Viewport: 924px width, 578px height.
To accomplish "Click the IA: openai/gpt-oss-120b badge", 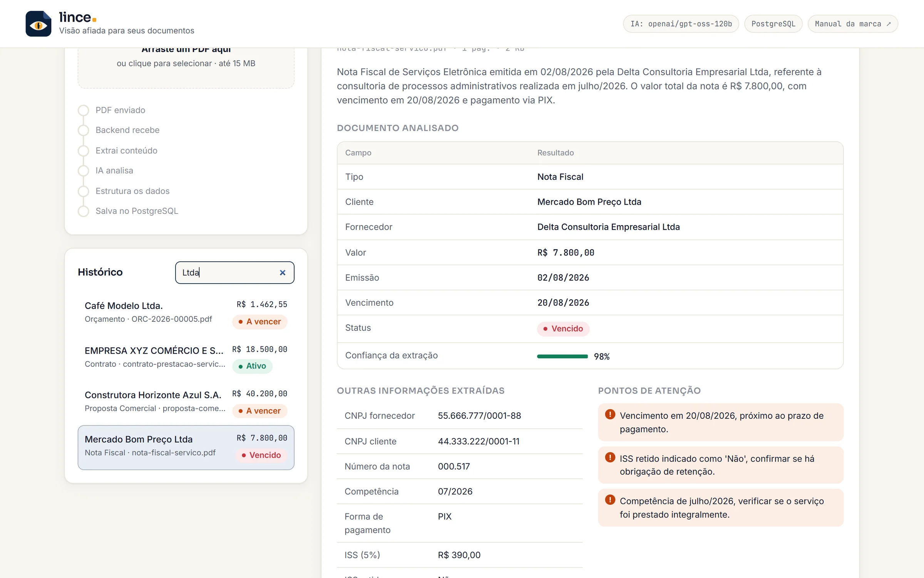I will click(x=681, y=24).
